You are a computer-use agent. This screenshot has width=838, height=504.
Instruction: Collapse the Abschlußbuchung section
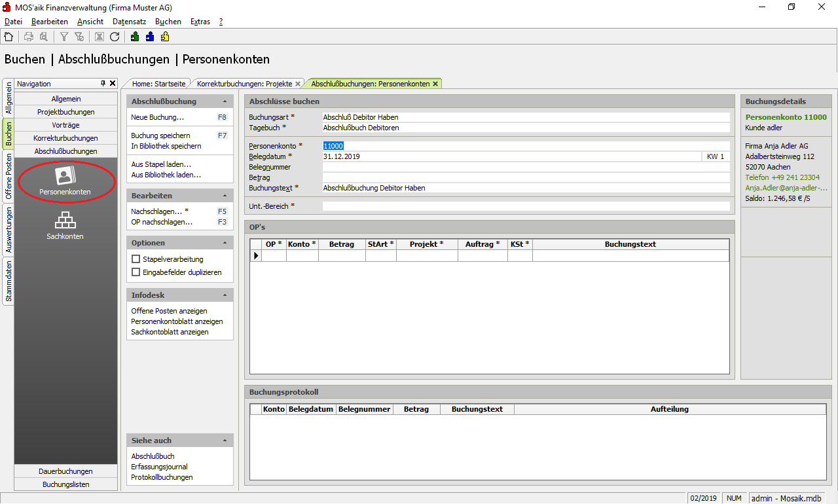[x=225, y=102]
